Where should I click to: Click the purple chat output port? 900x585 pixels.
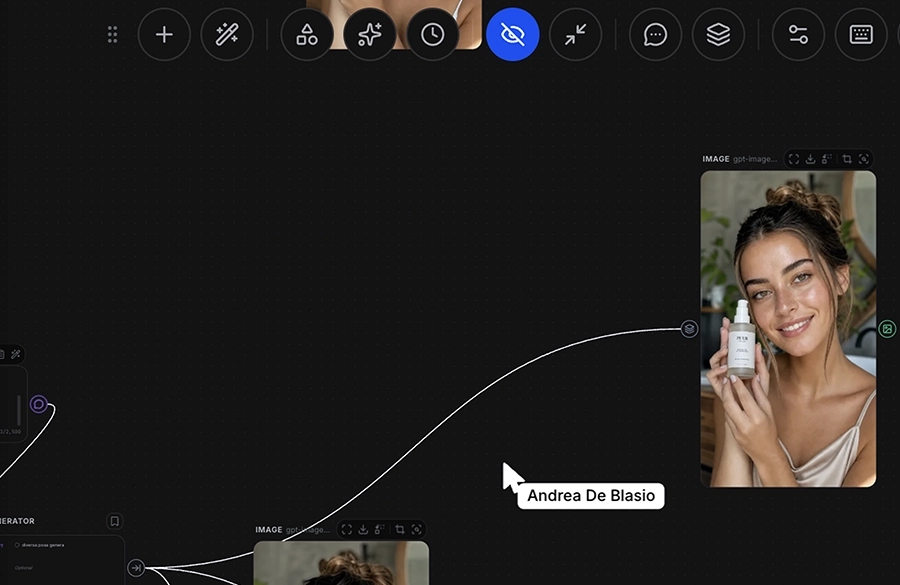point(38,404)
